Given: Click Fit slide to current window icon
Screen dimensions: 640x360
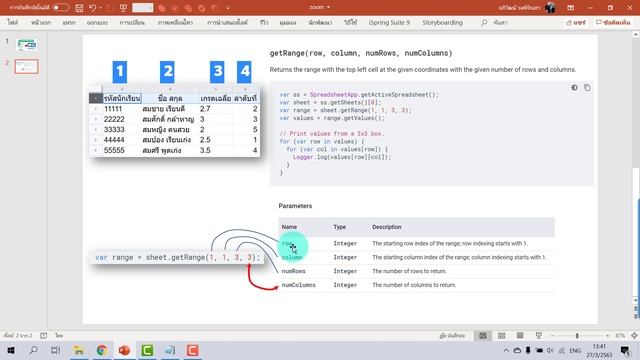Looking at the screenshot, I should tap(634, 336).
